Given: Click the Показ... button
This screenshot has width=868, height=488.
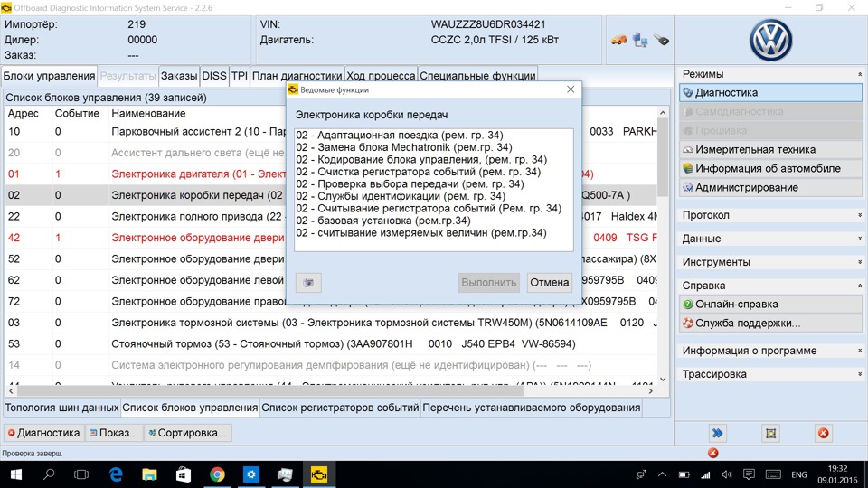Looking at the screenshot, I should point(114,433).
